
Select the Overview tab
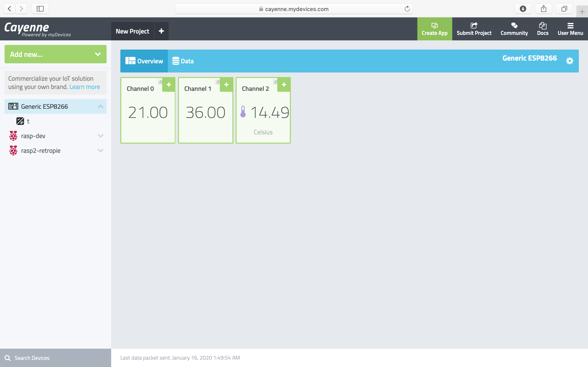point(144,61)
